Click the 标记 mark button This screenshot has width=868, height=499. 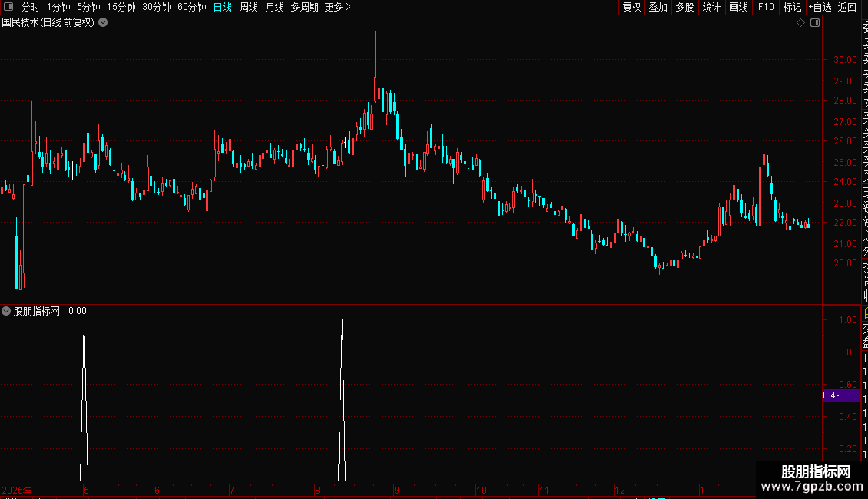point(792,7)
